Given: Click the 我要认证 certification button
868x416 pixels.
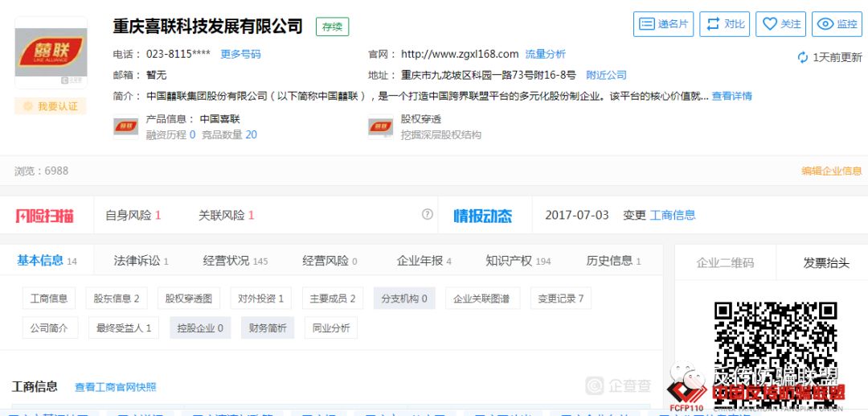Looking at the screenshot, I should coord(51,106).
